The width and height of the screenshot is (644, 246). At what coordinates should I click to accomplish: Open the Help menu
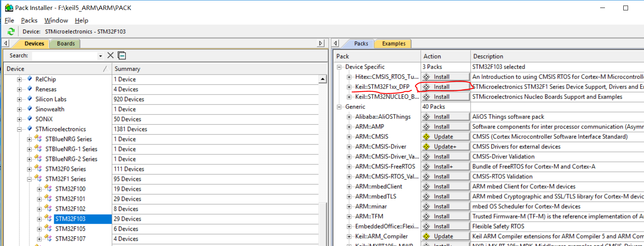[x=81, y=20]
